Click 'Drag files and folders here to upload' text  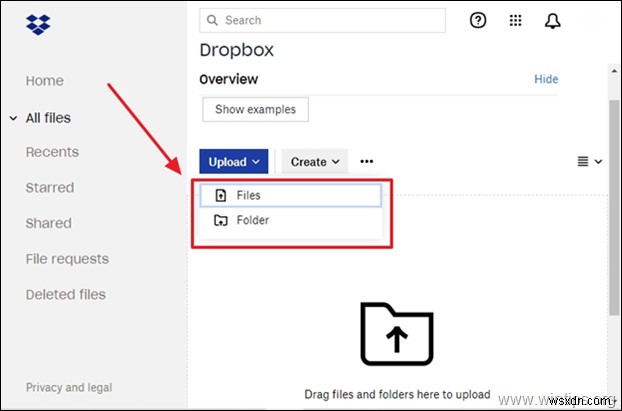click(397, 395)
